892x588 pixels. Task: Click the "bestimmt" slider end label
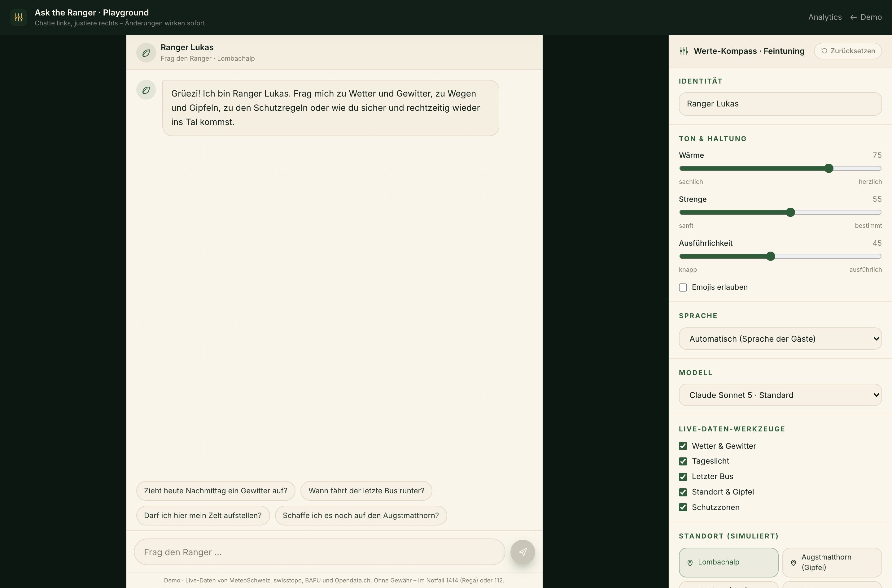[868, 225]
